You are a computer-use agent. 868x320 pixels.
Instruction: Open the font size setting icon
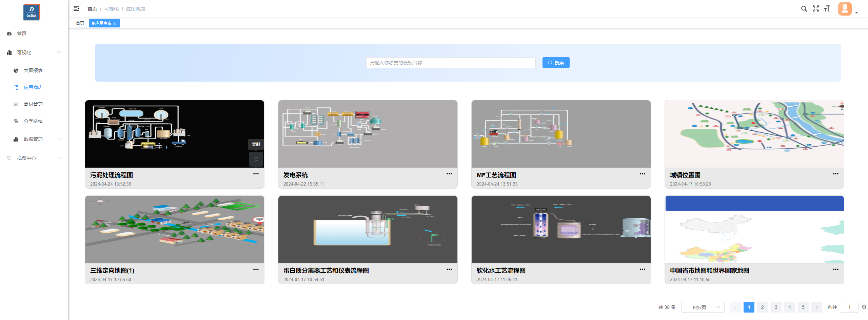pyautogui.click(x=827, y=9)
